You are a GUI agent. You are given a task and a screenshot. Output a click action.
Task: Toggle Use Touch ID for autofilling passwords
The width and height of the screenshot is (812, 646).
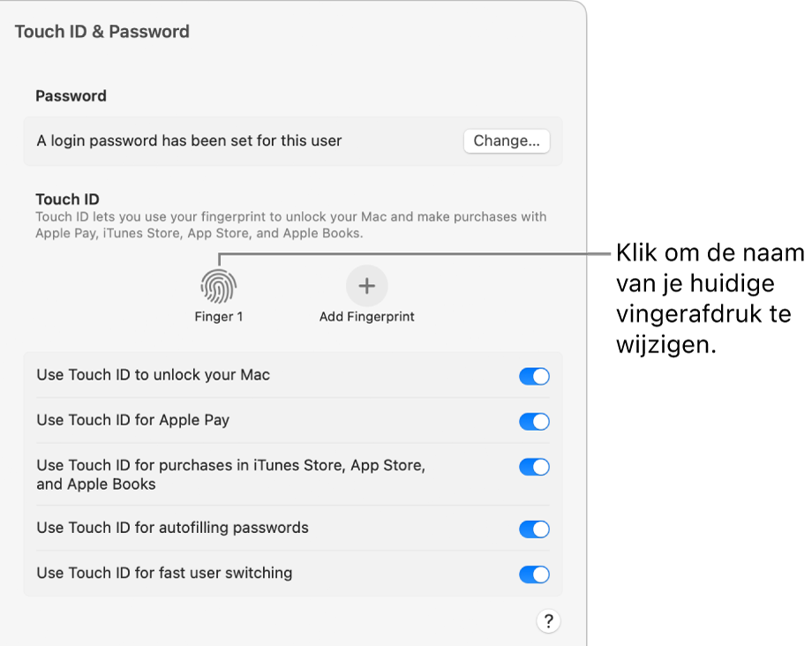pos(534,528)
